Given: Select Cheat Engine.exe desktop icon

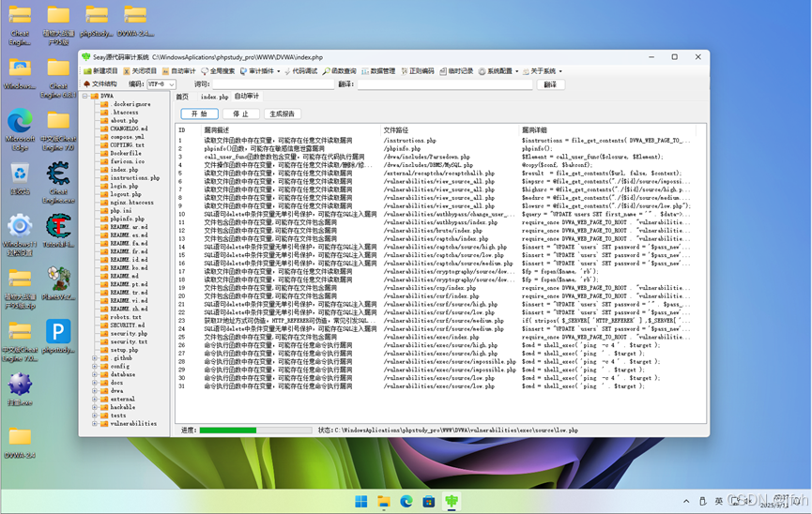Looking at the screenshot, I should 58,182.
